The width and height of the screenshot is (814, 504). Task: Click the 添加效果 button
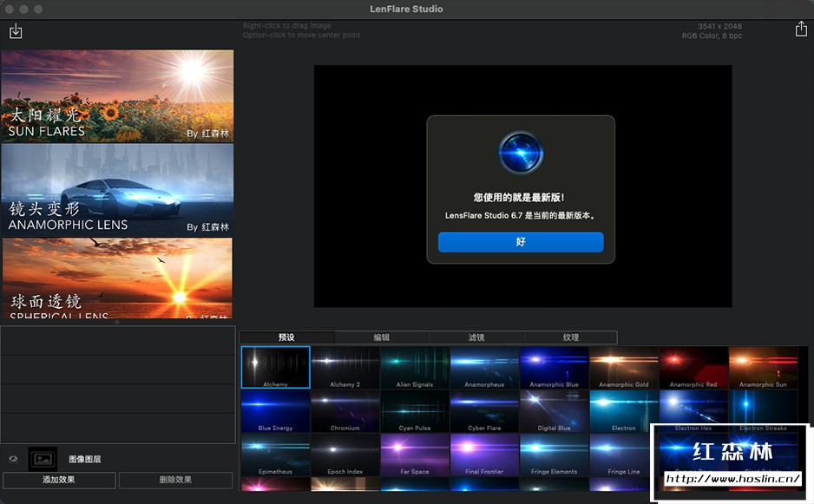tap(59, 480)
